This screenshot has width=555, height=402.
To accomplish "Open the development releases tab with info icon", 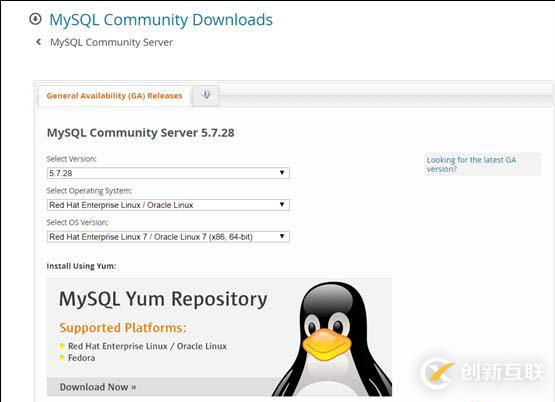I will click(x=206, y=95).
